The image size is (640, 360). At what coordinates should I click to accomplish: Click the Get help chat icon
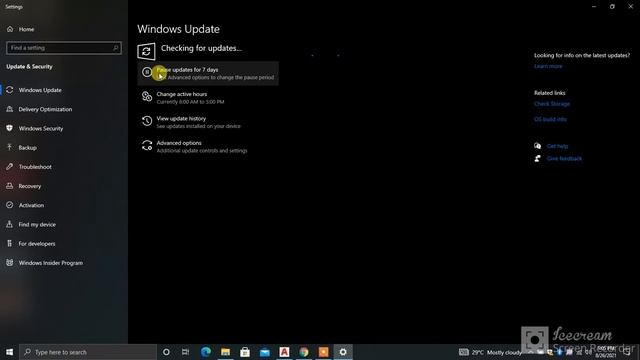click(538, 146)
